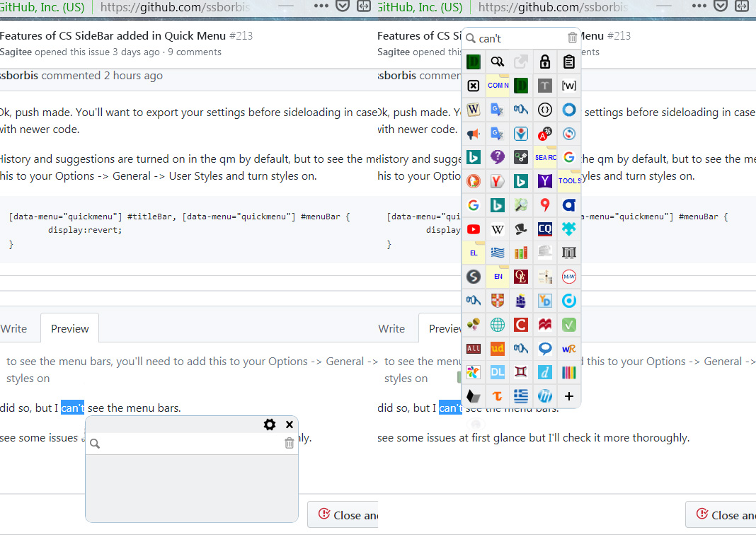This screenshot has width=756, height=554.
Task: Open the three-dots page menu, right browser bar
Action: (x=699, y=6)
